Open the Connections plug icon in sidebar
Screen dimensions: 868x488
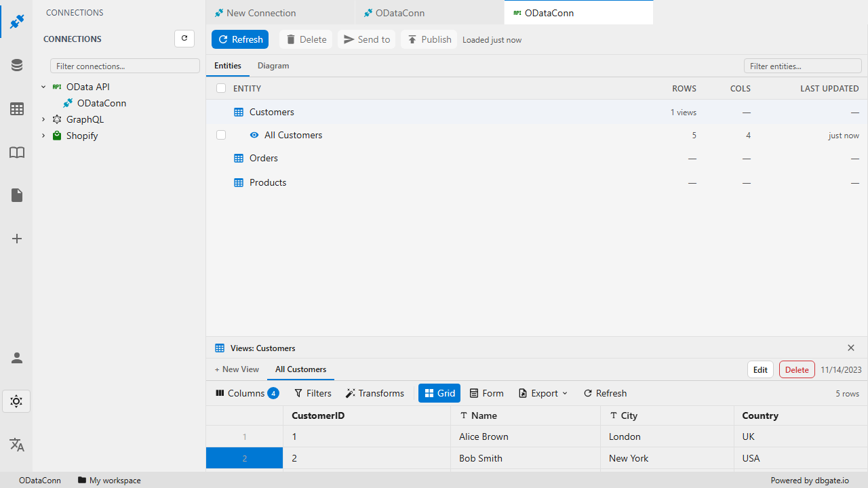click(x=17, y=22)
